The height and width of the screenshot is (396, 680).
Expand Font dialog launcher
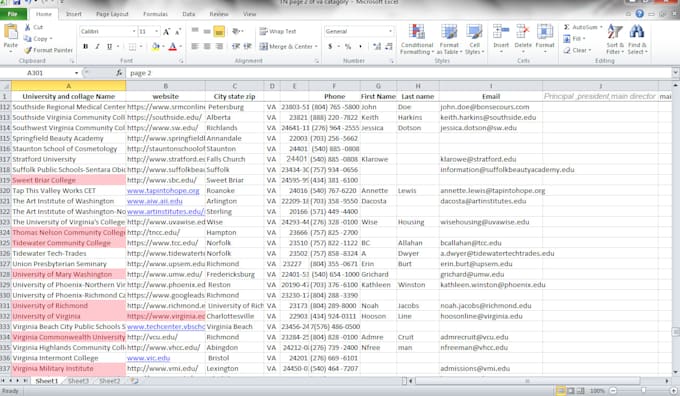(x=181, y=61)
